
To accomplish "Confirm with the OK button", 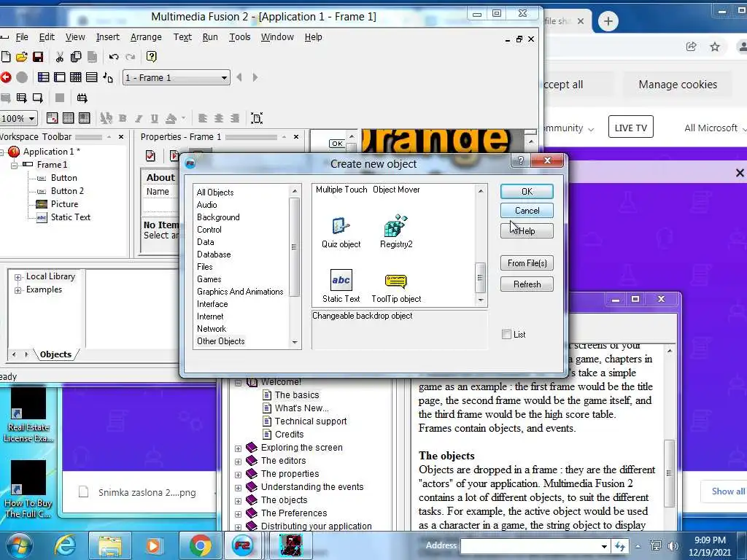I will point(527,191).
